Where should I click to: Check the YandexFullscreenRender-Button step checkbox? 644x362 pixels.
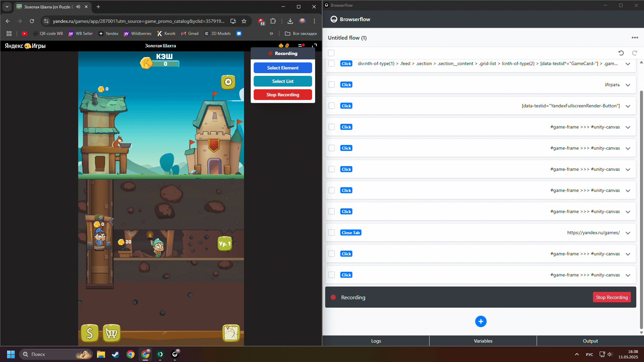[332, 106]
